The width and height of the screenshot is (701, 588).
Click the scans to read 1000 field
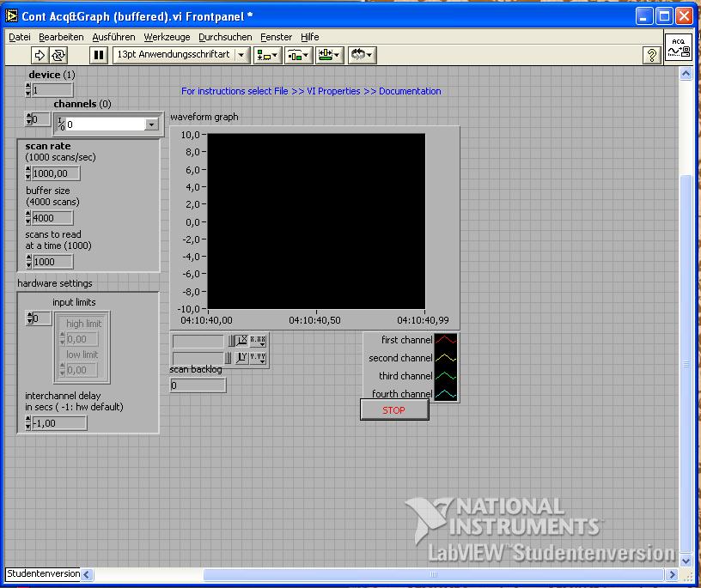pos(52,262)
